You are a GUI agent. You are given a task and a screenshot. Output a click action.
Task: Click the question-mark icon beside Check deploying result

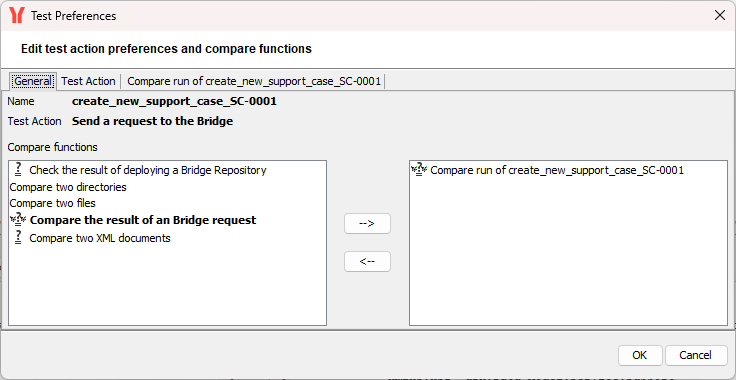click(x=18, y=170)
